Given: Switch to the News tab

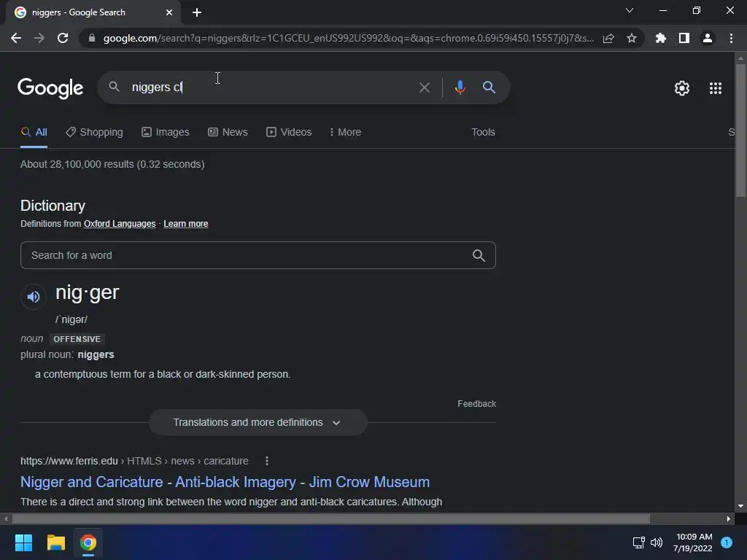Looking at the screenshot, I should [x=228, y=133].
